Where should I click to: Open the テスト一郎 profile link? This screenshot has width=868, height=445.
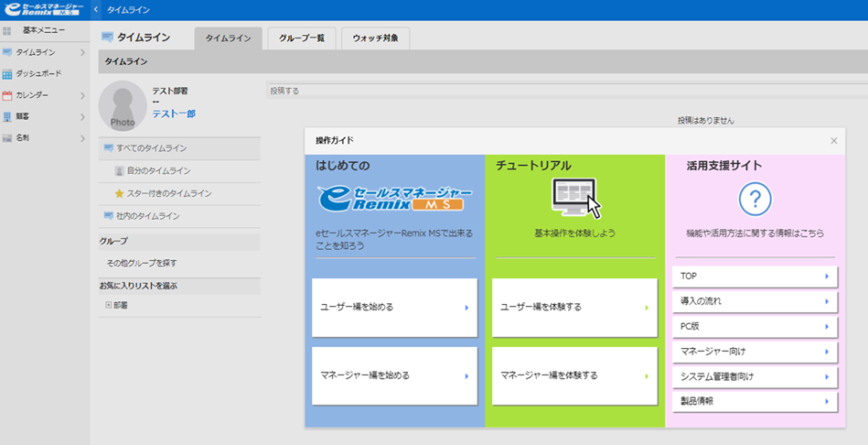[x=174, y=114]
